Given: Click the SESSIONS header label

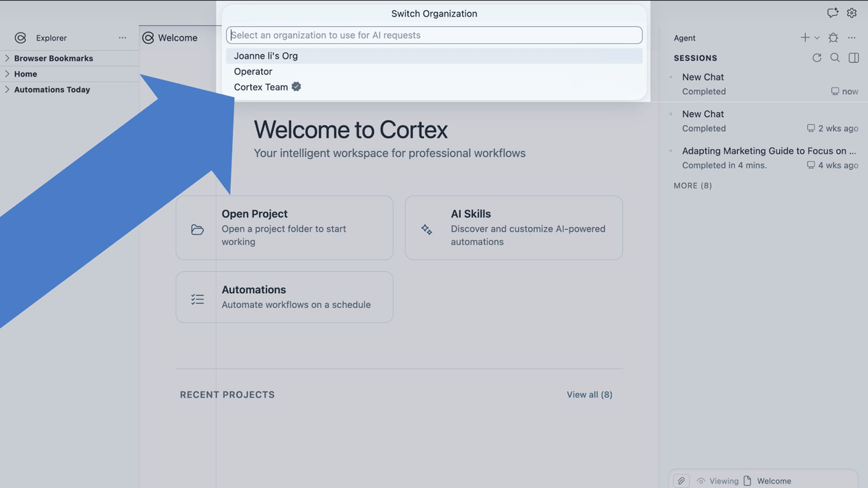Looking at the screenshot, I should [695, 58].
